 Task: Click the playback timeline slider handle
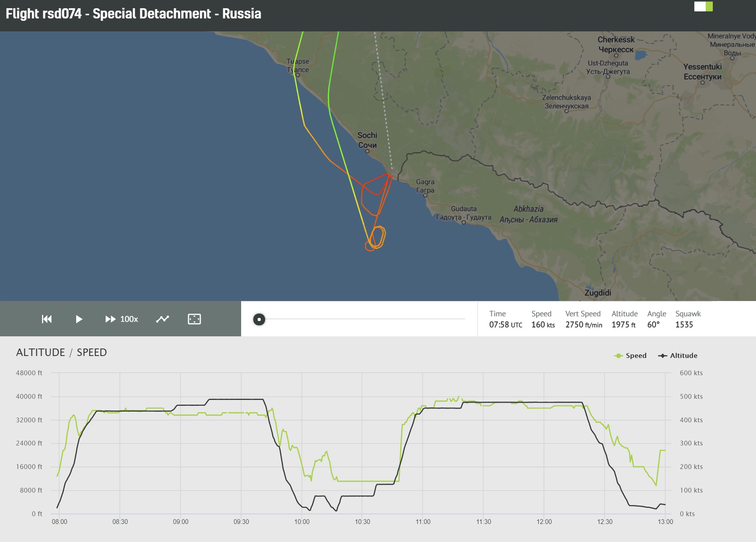coord(259,319)
